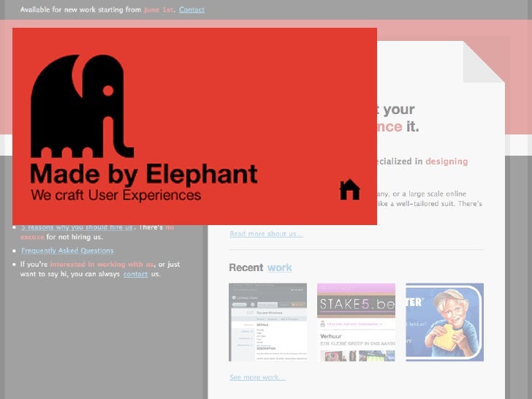The width and height of the screenshot is (532, 399).
Task: Open "5 reasons why you should hire us" link
Action: pyautogui.click(x=77, y=228)
